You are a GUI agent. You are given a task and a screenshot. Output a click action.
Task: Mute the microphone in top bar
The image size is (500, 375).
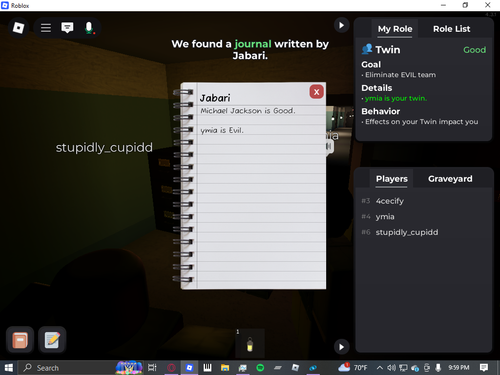pos(89,28)
